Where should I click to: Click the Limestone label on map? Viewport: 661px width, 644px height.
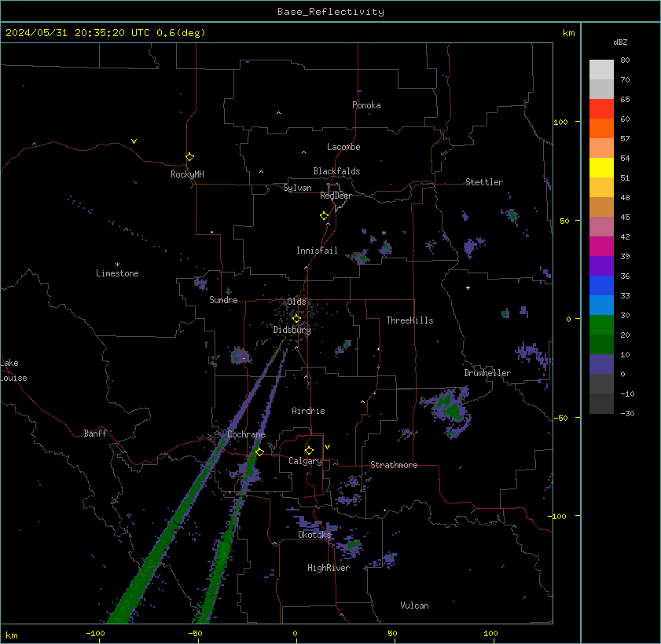coord(117,273)
